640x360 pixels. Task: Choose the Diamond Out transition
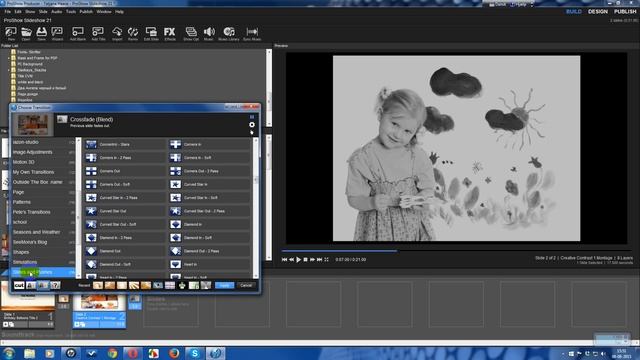pyautogui.click(x=125, y=251)
